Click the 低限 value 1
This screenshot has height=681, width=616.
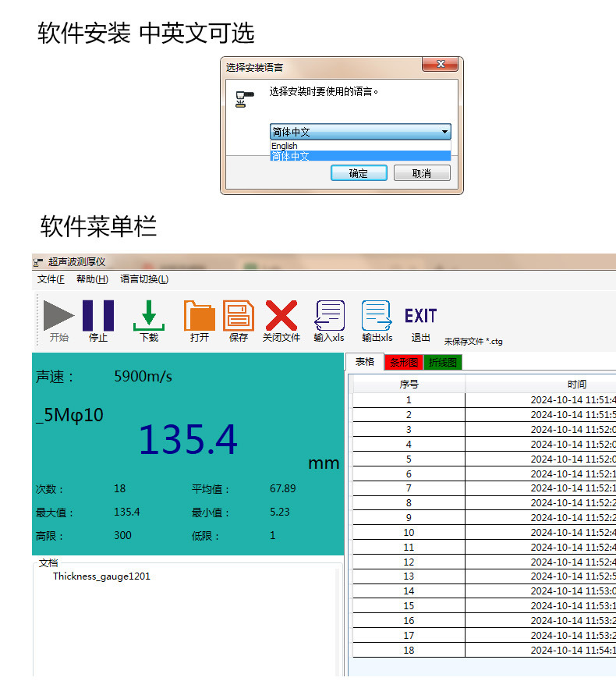[273, 535]
